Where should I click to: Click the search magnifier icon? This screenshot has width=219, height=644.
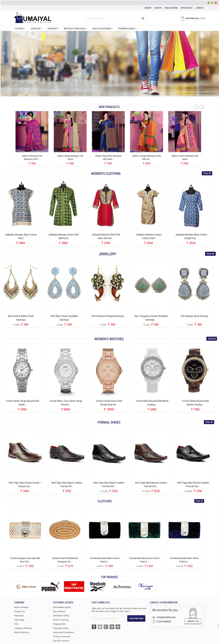[x=143, y=18]
